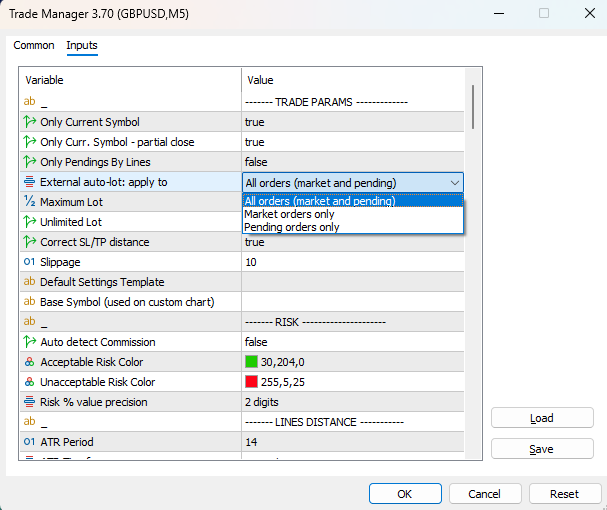Click the icon beside Only Pendings By Lines
Screen dimensions: 607x510
coord(29,161)
